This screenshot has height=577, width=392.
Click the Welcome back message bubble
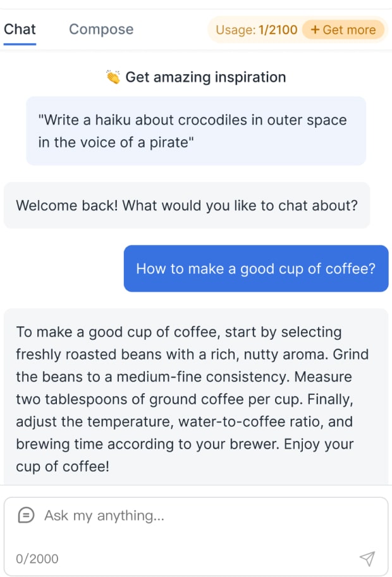click(x=187, y=206)
